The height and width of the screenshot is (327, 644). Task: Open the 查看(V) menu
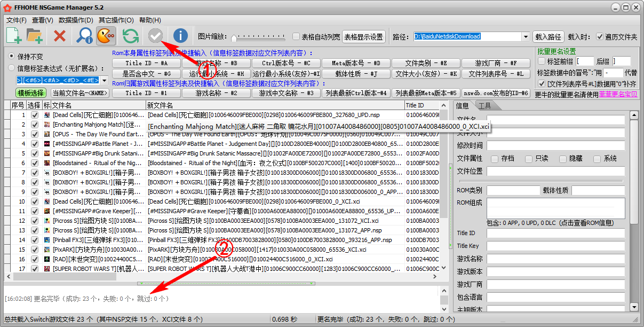click(x=43, y=20)
